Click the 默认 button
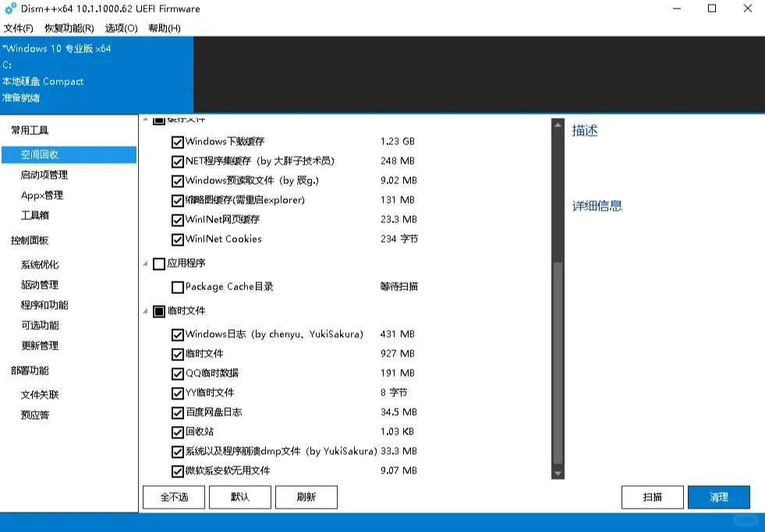The width and height of the screenshot is (765, 532). (240, 497)
